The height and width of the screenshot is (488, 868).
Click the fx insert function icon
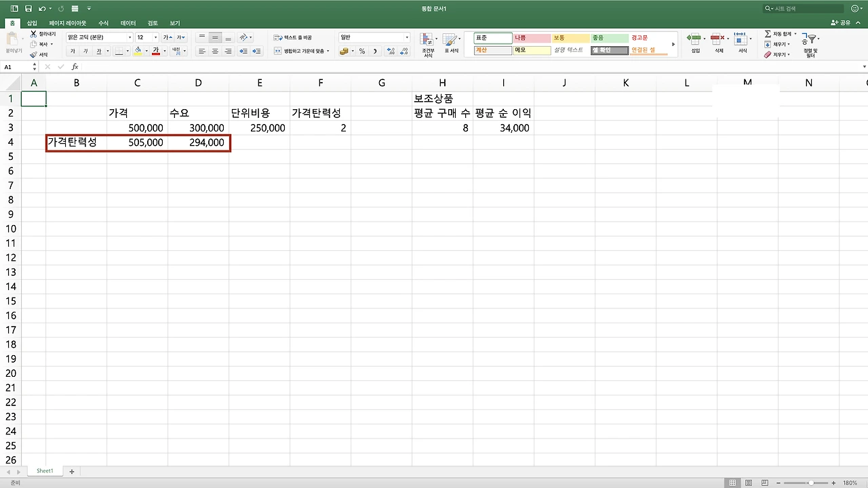[x=75, y=67]
